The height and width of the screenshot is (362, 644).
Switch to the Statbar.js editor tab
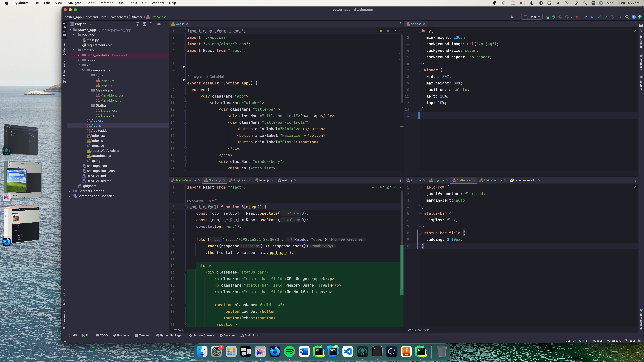[x=215, y=180]
